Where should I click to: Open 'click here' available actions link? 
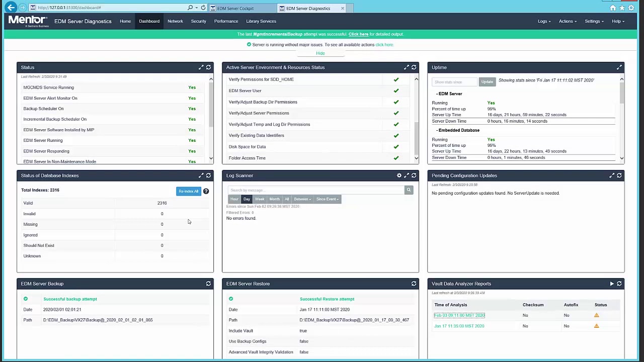(384, 45)
